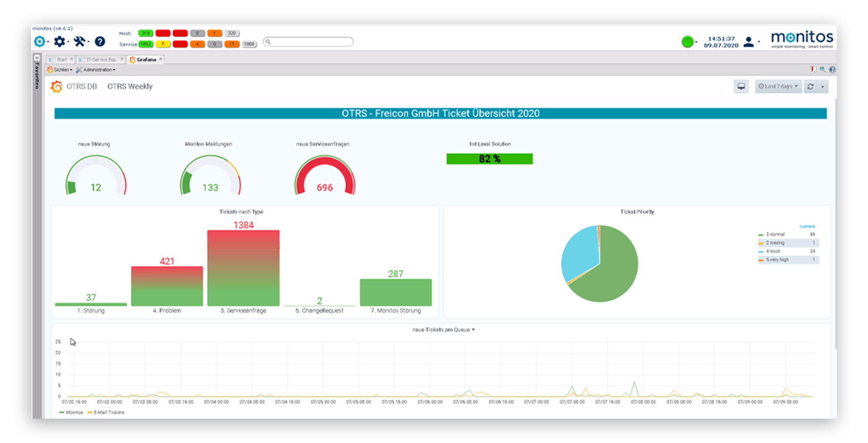Switch to the IT-Service Bsp. tab
The height and width of the screenshot is (443, 868).
[100, 60]
